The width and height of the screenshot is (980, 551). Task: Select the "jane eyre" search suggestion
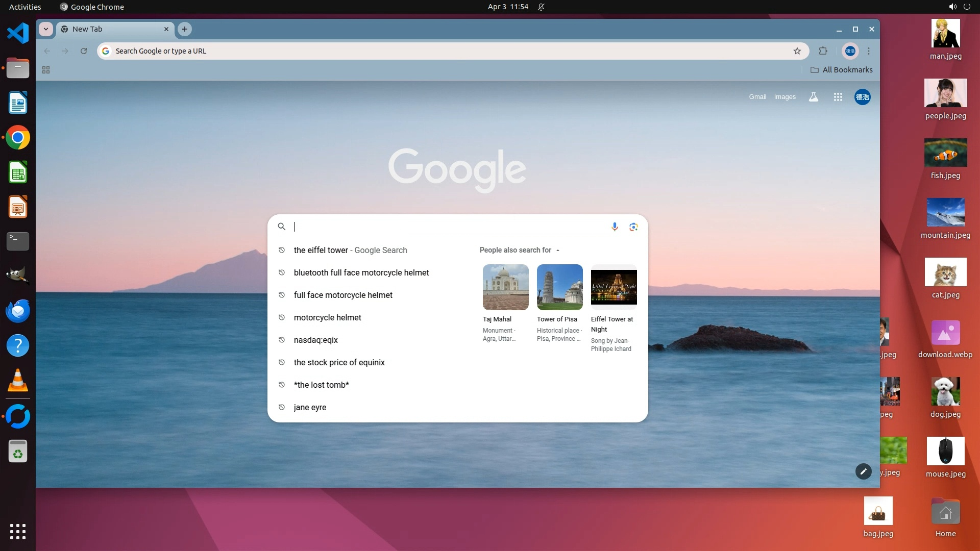coord(310,407)
